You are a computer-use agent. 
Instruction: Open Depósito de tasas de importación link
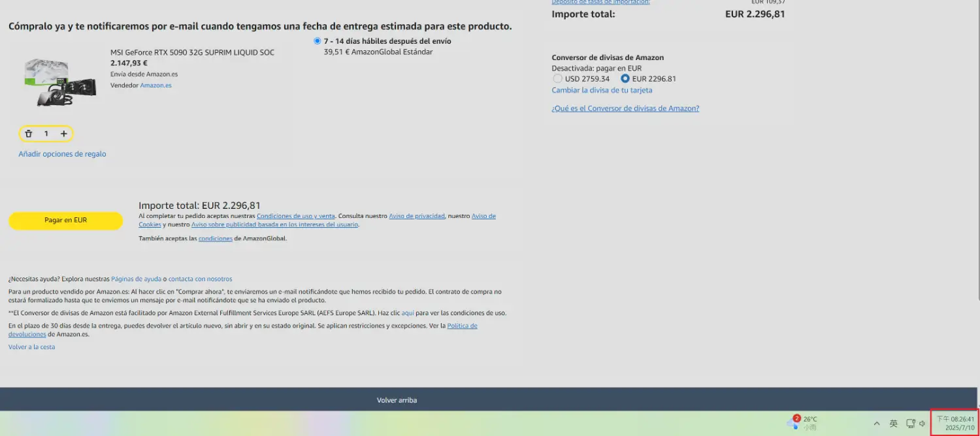tap(601, 2)
